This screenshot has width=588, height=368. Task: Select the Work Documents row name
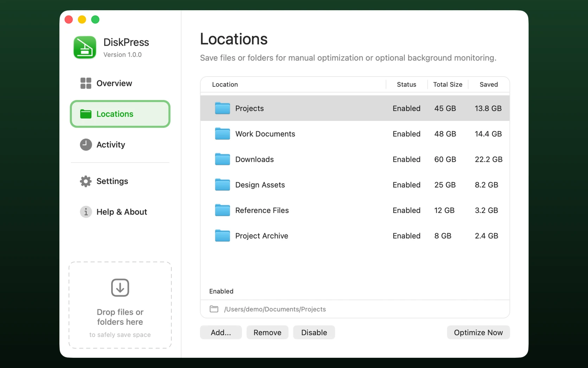point(265,134)
